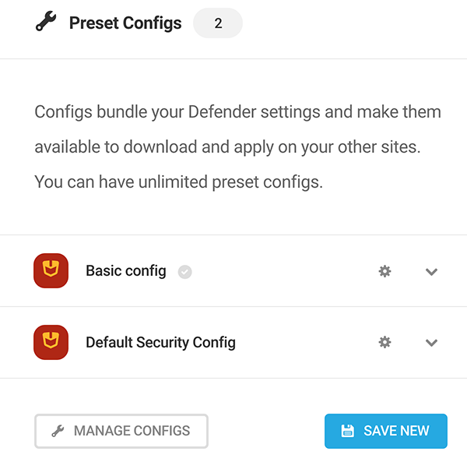Open gear settings for Default Security Config
The height and width of the screenshot is (476, 467).
click(x=384, y=342)
